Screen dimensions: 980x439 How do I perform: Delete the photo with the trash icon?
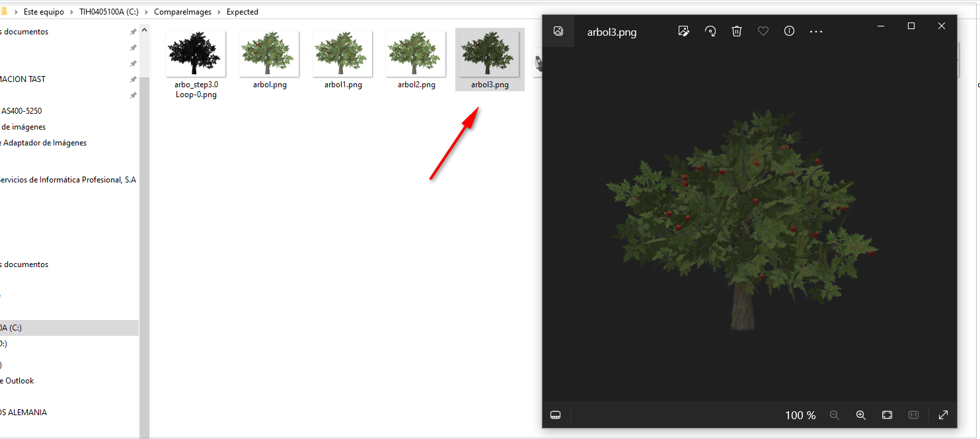coord(737,31)
